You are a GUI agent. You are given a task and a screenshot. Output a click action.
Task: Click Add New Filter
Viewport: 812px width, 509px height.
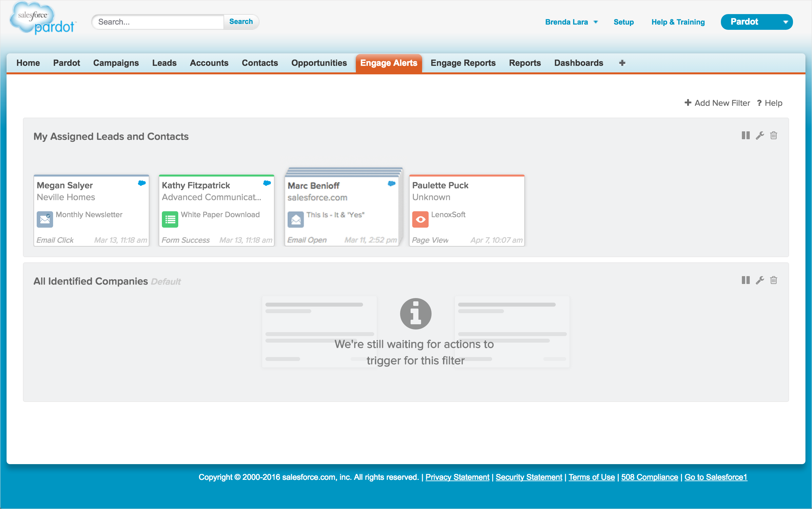[717, 103]
